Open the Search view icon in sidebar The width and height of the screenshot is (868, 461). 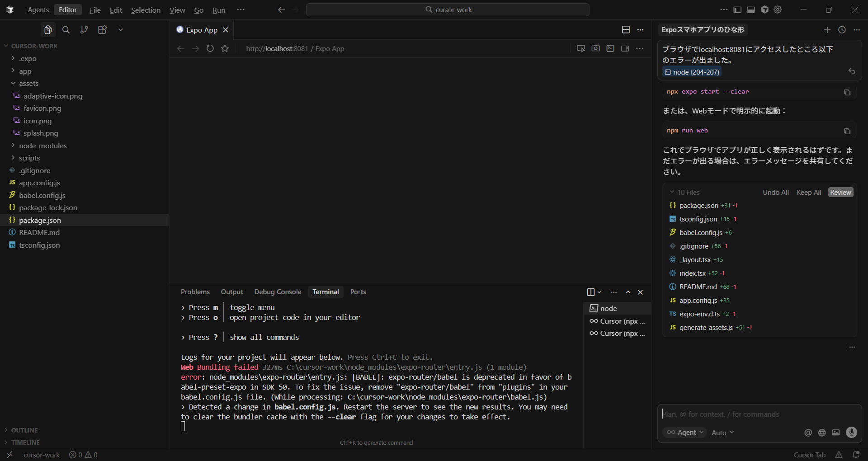pyautogui.click(x=66, y=30)
